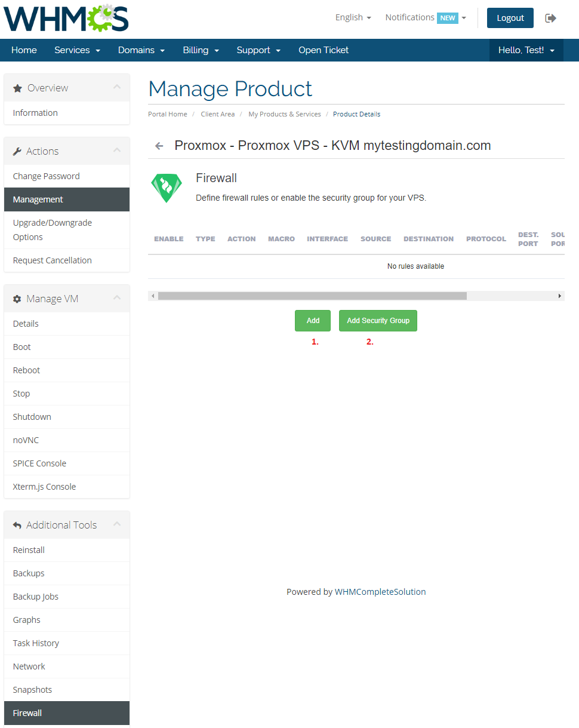Click the SOURCE column header
The image size is (579, 728).
click(x=376, y=239)
